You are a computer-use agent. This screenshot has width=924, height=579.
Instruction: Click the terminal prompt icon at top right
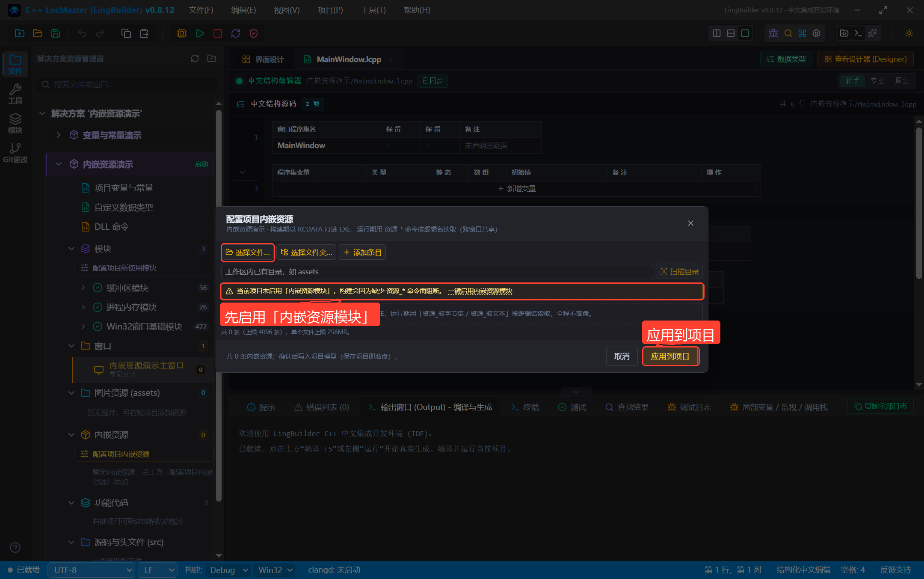[x=858, y=33]
